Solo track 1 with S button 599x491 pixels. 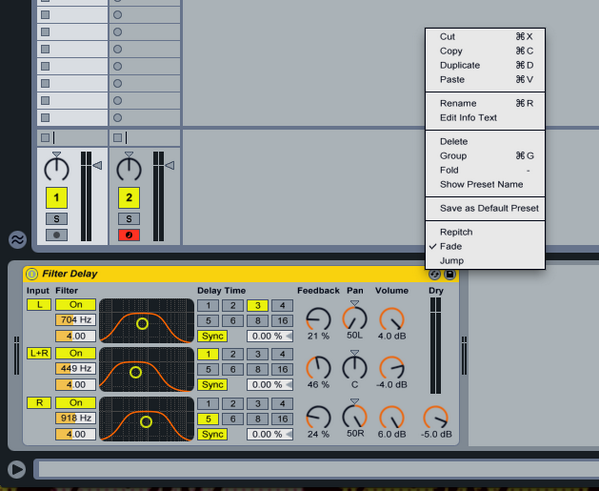point(57,219)
